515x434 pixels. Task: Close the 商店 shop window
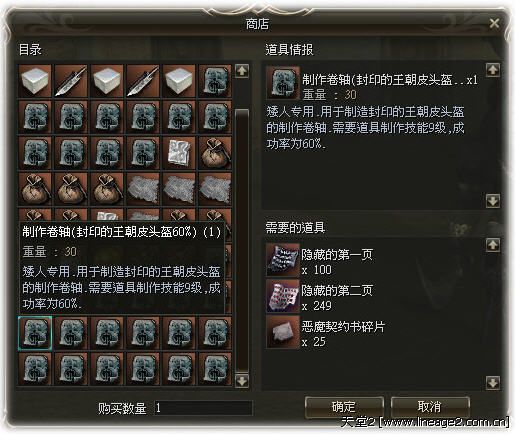point(494,23)
